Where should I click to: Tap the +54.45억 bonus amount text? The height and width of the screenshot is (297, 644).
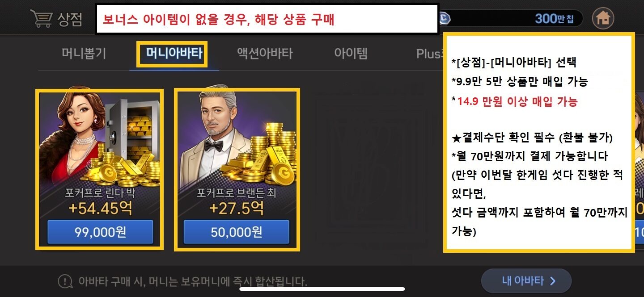(100, 208)
